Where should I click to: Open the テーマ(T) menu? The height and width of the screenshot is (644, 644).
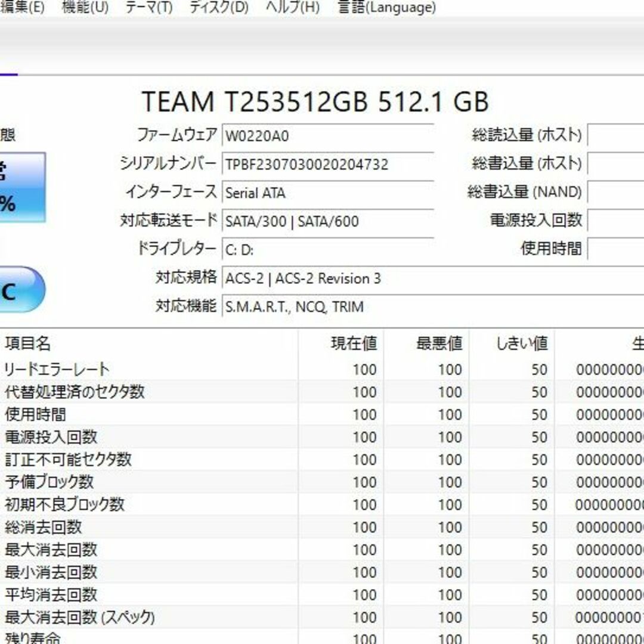[148, 7]
